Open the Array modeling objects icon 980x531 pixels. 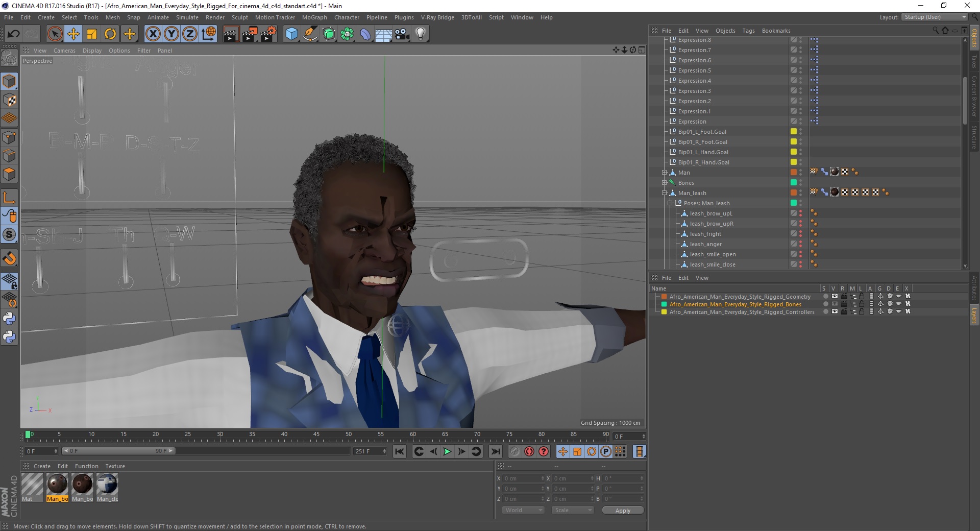tap(347, 34)
